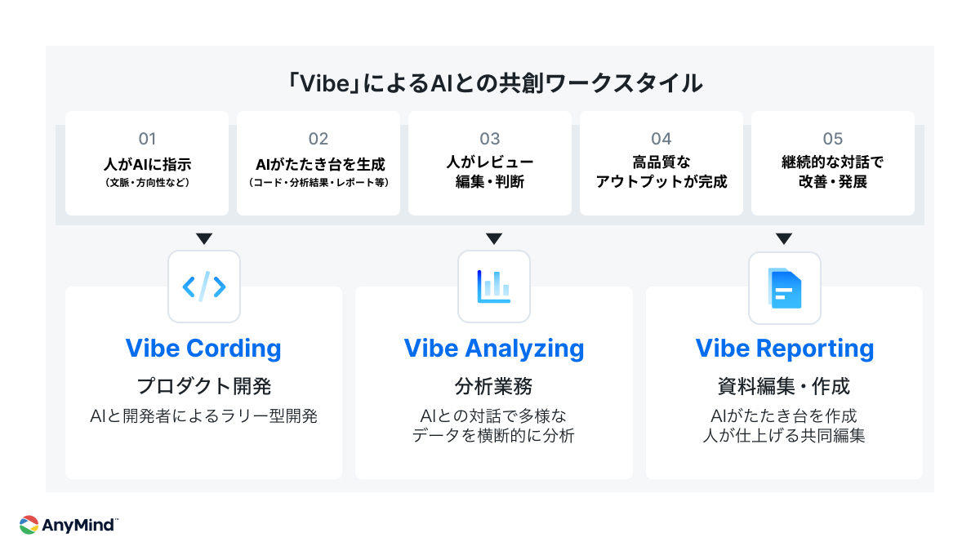This screenshot has height=551, width=980.
Task: Click the Vibe Cording heading
Action: point(203,349)
